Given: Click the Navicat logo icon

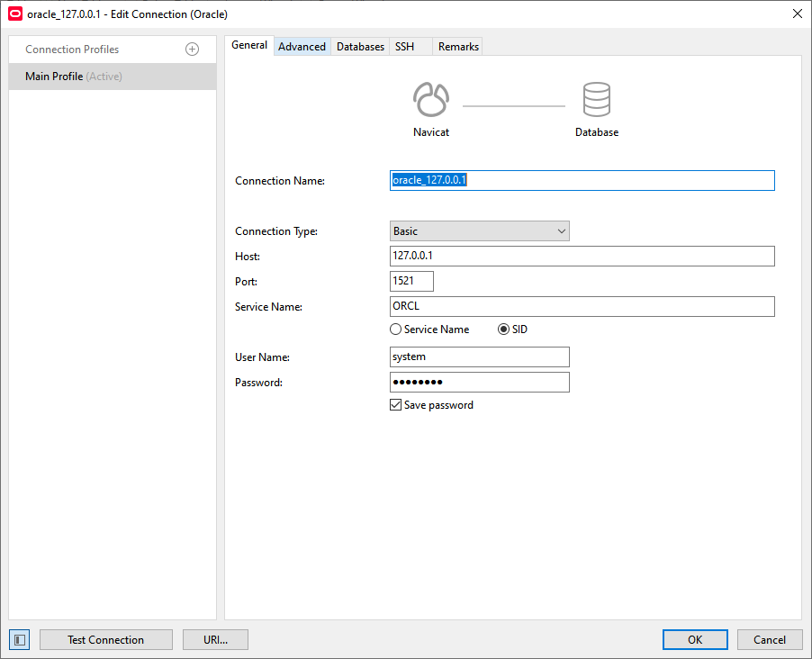Looking at the screenshot, I should coord(431,99).
